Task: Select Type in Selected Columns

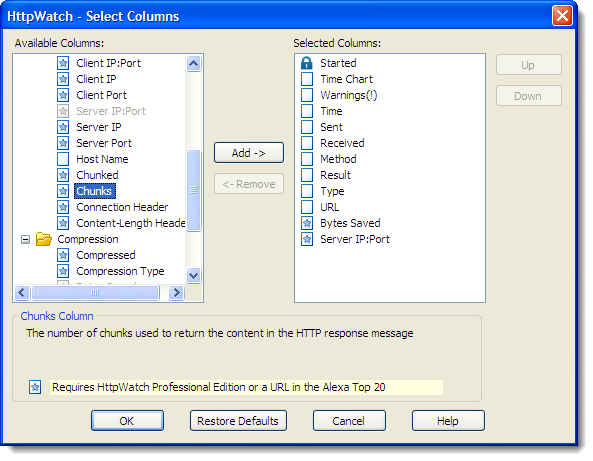Action: [x=332, y=191]
